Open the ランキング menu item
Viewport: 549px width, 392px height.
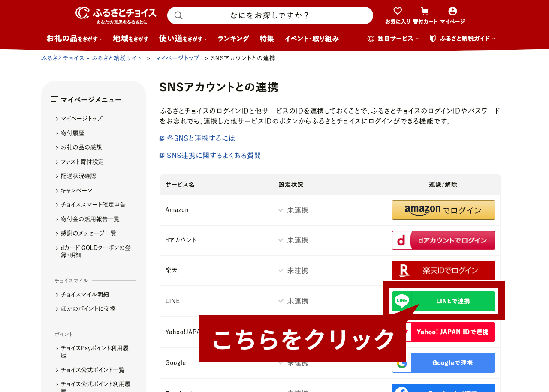(233, 39)
